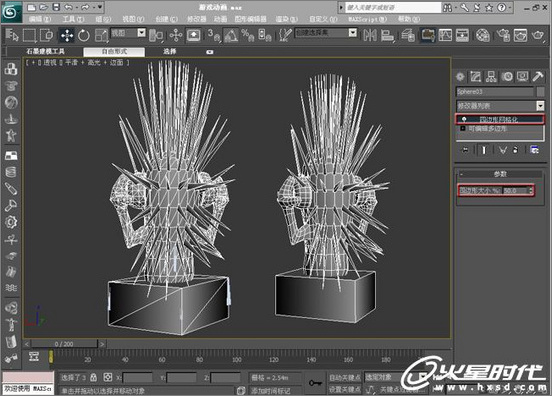The height and width of the screenshot is (396, 552).
Task: Open the Utilities hammer panel
Action: [538, 77]
